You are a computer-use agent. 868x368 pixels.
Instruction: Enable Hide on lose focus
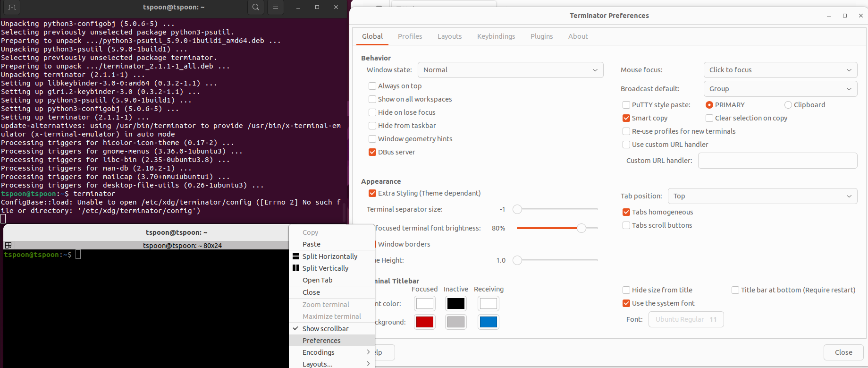pos(372,112)
